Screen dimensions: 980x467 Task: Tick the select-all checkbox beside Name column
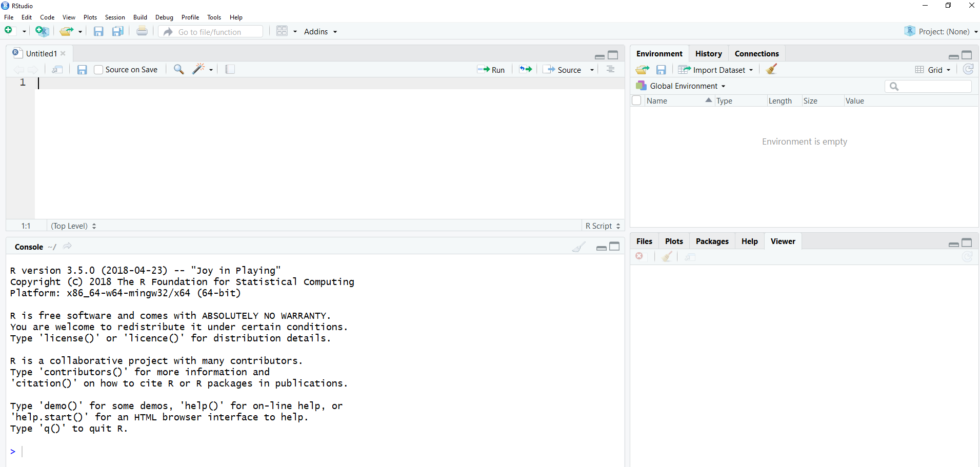coord(636,100)
